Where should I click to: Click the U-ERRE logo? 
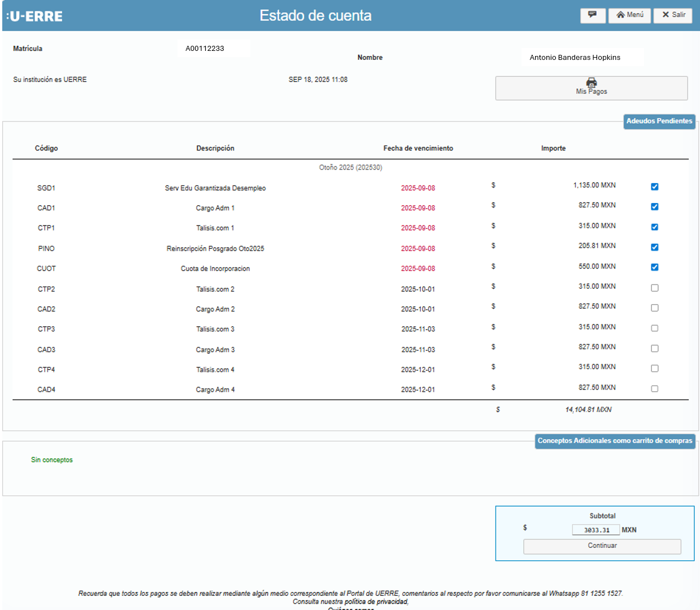(x=35, y=16)
